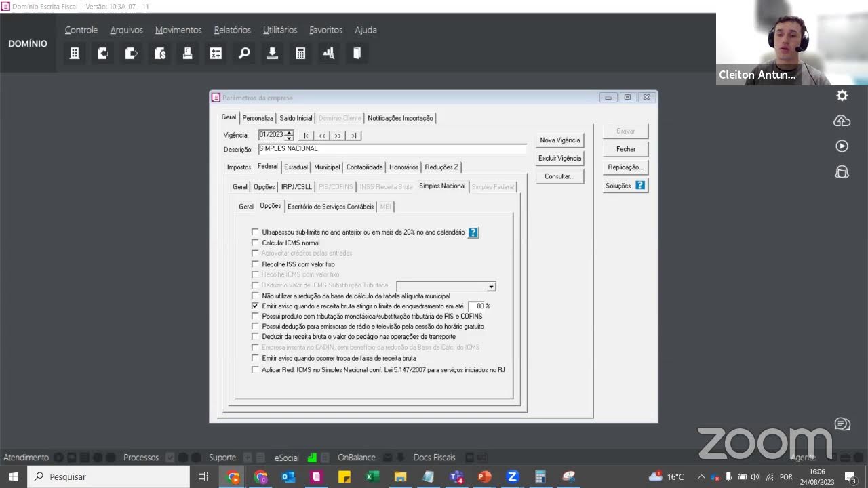This screenshot has height=488, width=868.
Task: Check 'Possui dedução para emissoras de rádio'
Action: [x=255, y=327]
